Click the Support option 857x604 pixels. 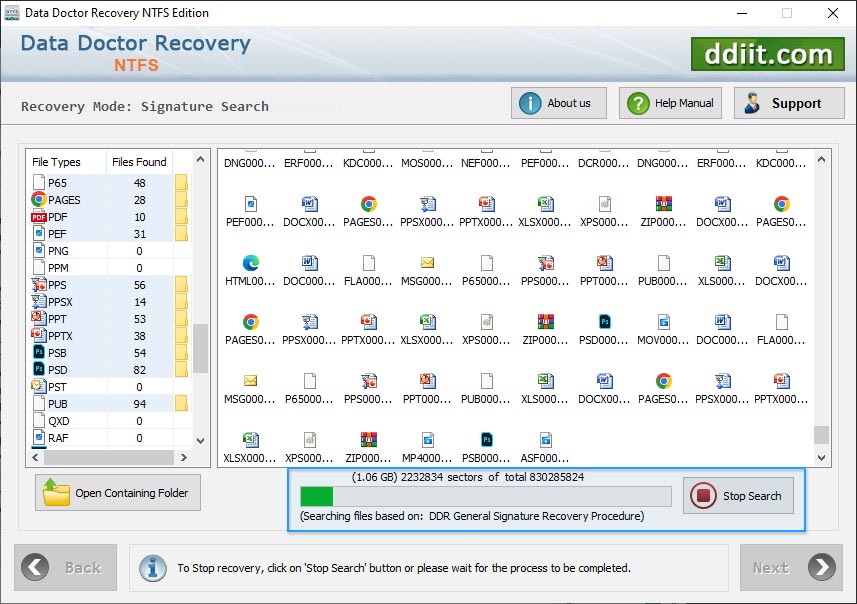point(785,102)
